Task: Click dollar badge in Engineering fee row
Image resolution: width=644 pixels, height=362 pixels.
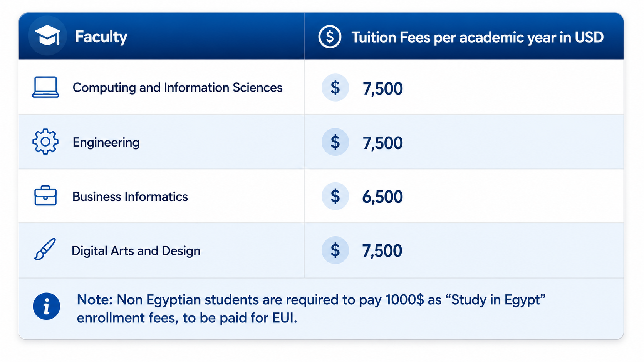Action: pos(335,142)
